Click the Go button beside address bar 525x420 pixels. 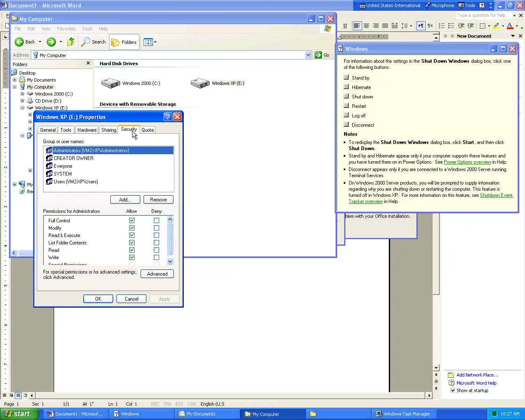323,55
